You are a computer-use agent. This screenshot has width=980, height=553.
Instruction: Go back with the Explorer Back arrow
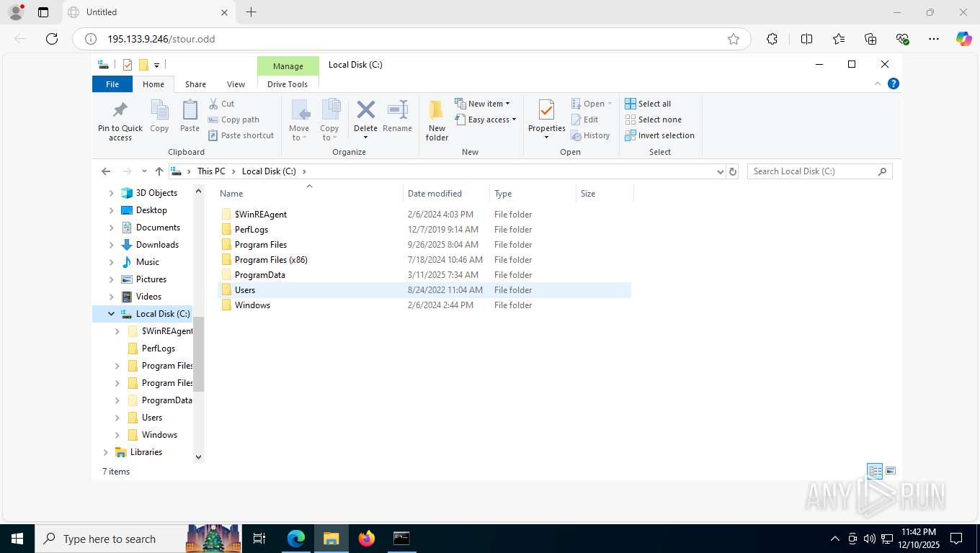(x=106, y=171)
